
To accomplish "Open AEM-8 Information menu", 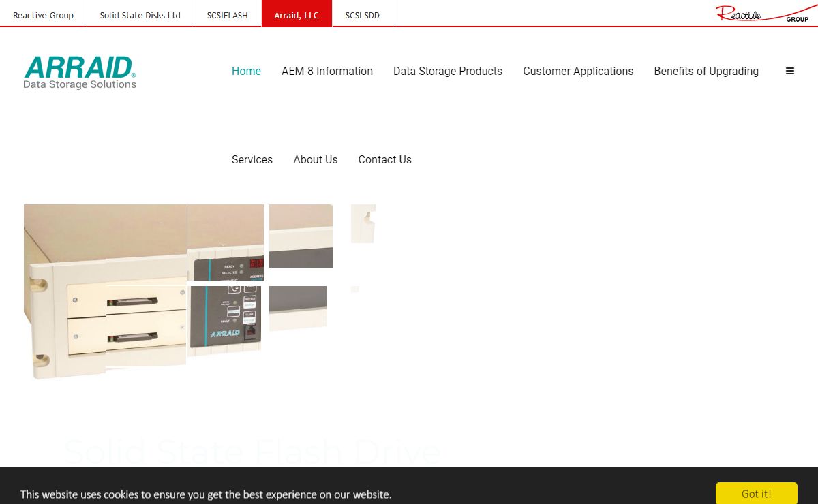I will pyautogui.click(x=327, y=71).
